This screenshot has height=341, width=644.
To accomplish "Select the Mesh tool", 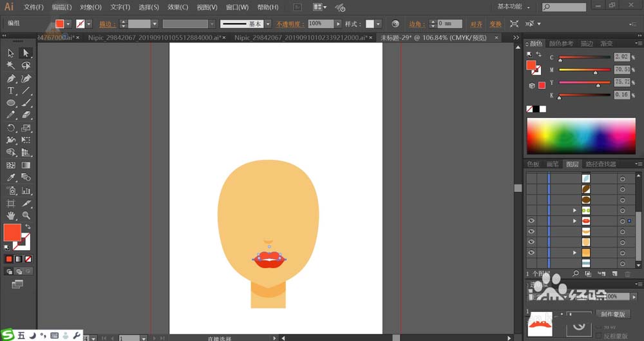I will pos(11,166).
